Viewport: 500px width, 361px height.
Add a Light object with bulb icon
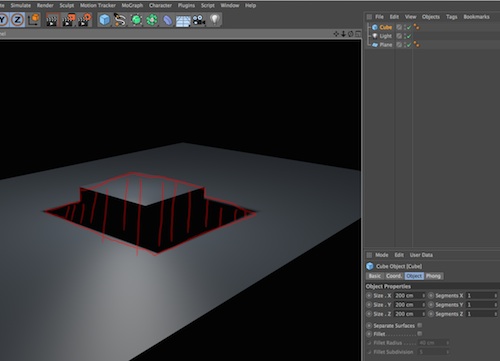(215, 20)
